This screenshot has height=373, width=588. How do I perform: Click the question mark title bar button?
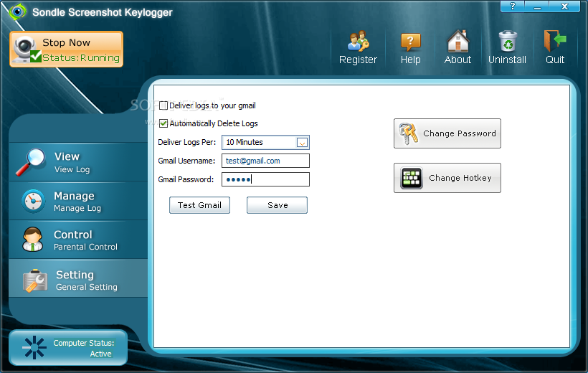pos(513,6)
